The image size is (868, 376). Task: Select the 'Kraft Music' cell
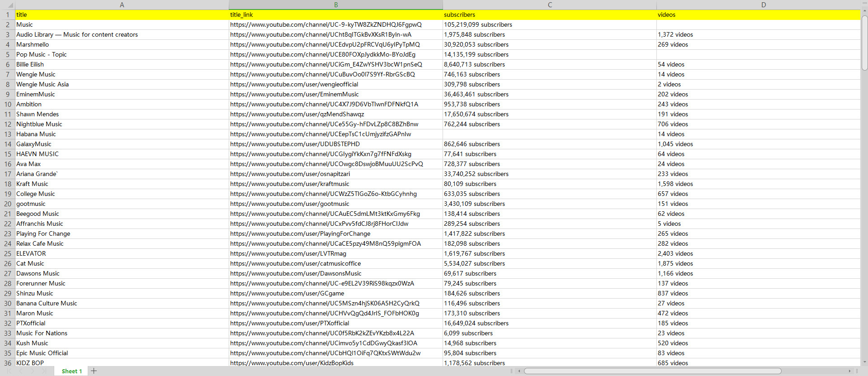click(x=122, y=184)
